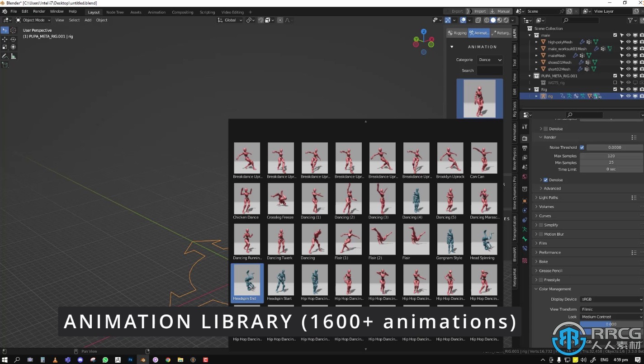Open View Layer properties tab icon
Image resolution: width=644 pixels, height=364 pixels.
tap(525, 157)
